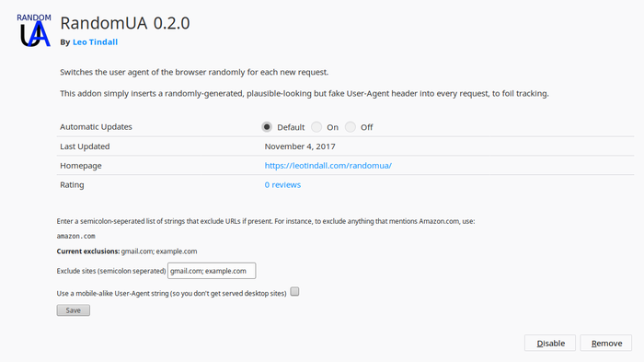Remove the RandomUA add-on
Viewport: 644px width, 362px height.
click(605, 343)
